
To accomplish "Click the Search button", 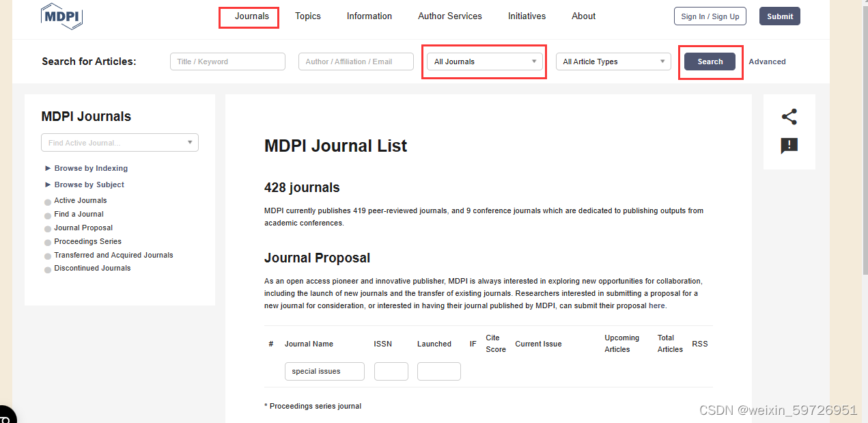I will (x=710, y=62).
